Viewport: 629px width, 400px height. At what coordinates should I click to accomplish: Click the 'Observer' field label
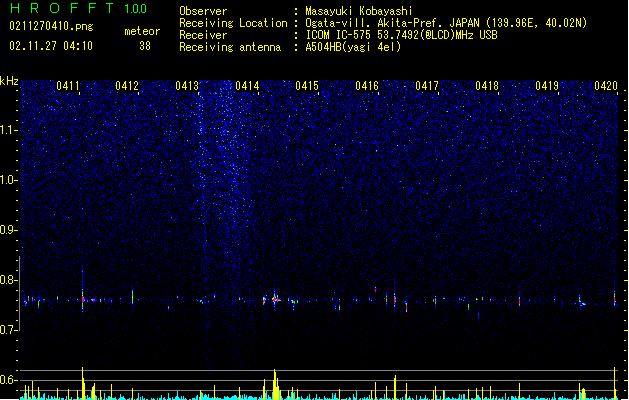tap(203, 11)
